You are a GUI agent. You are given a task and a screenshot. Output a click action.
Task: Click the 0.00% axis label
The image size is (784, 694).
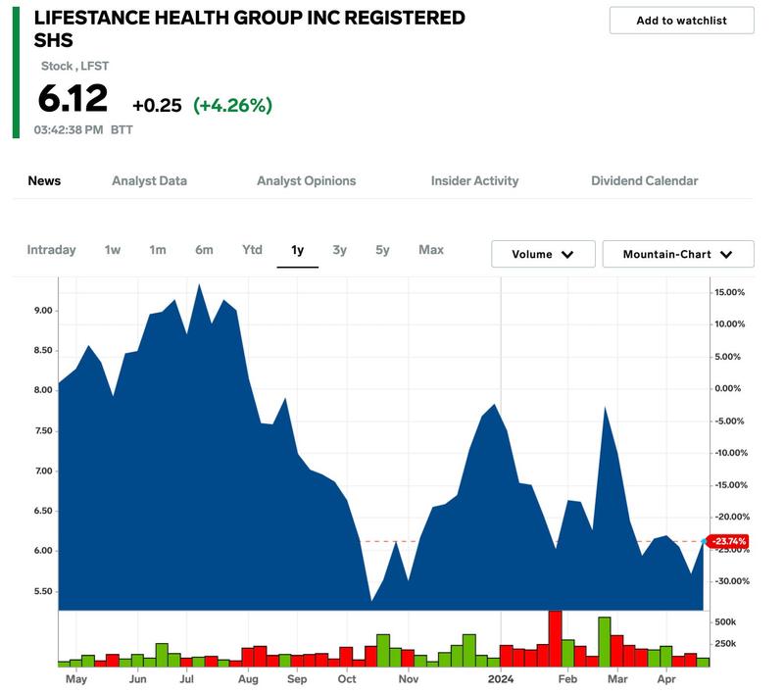point(727,388)
